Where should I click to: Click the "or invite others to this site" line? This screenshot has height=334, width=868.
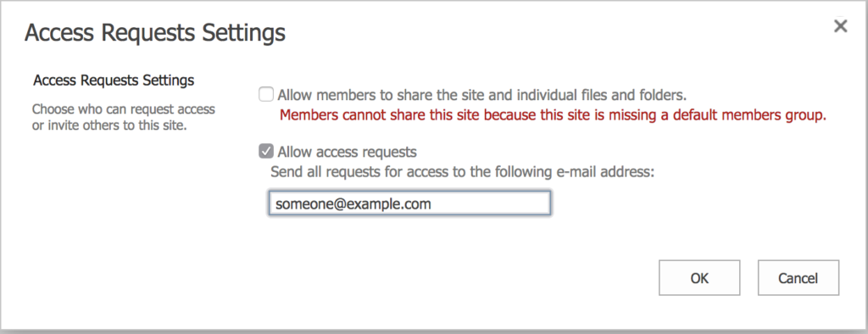click(109, 125)
